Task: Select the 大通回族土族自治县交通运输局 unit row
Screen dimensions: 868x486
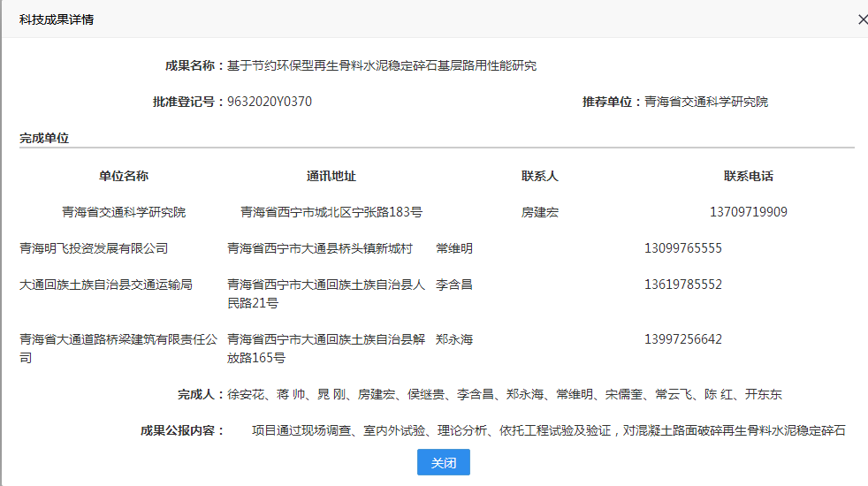Action: click(106, 285)
